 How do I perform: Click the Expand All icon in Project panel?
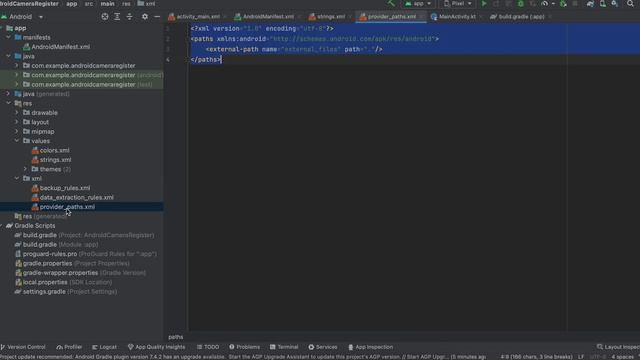[x=117, y=17]
